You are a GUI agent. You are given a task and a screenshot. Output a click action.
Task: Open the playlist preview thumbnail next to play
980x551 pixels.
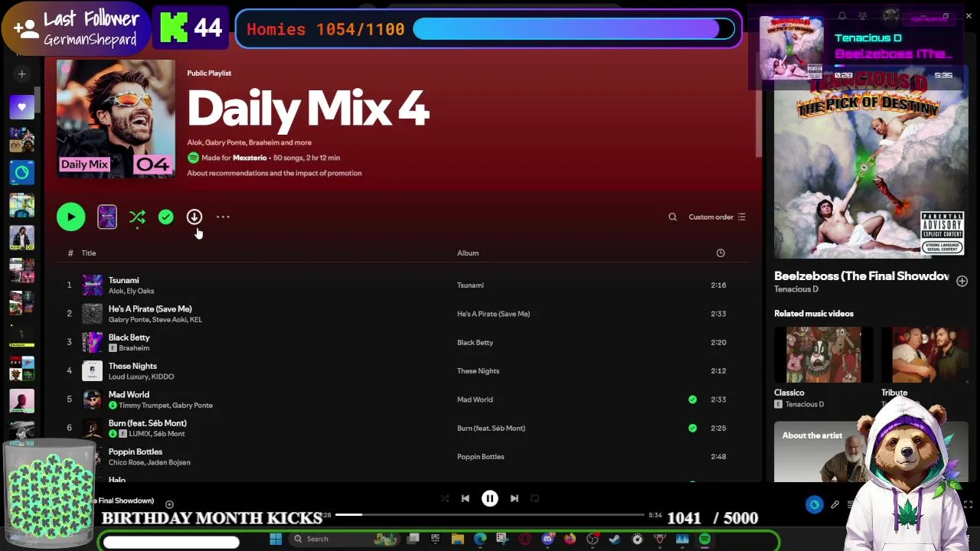(x=107, y=217)
